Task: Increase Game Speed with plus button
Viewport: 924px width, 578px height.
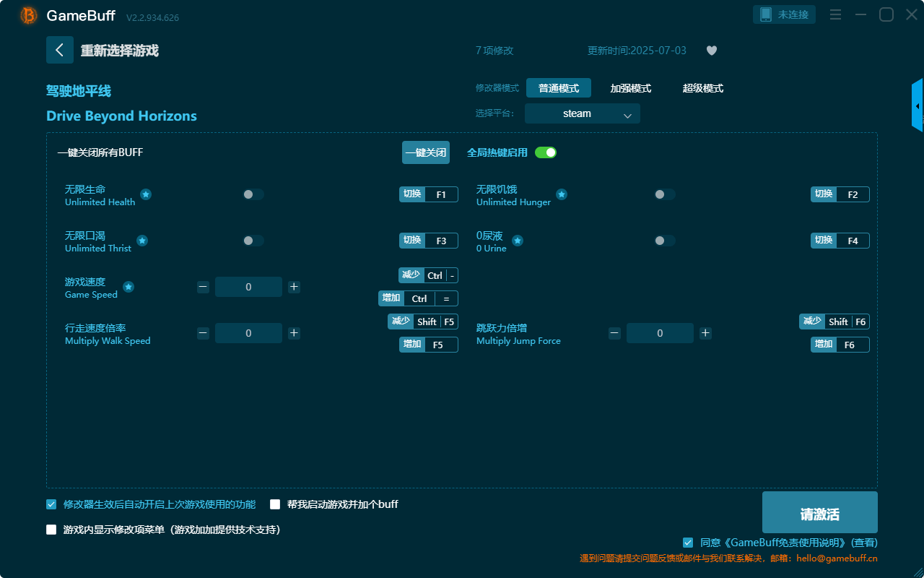Action: tap(294, 287)
